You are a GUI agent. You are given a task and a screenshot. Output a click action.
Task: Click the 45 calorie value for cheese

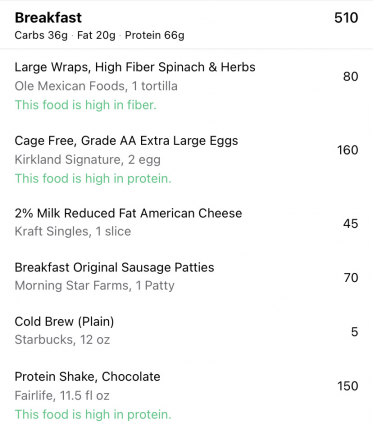[x=350, y=223]
